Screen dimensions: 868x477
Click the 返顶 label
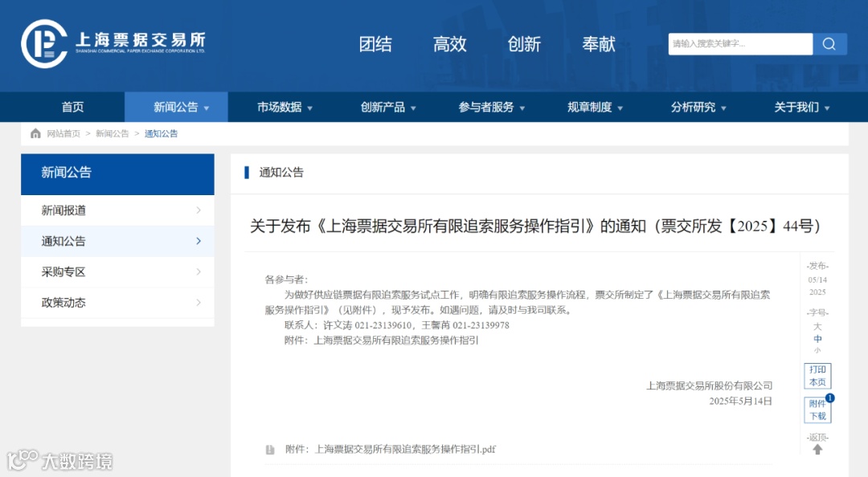coord(817,437)
